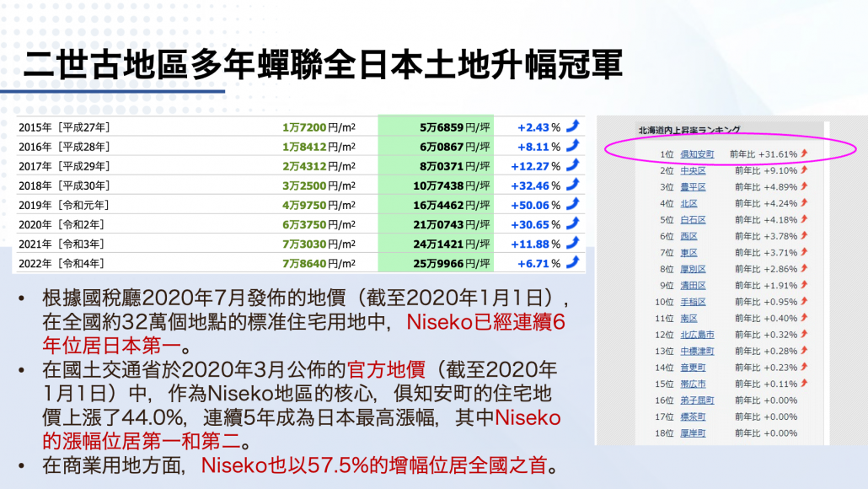868x489 pixels.
Task: Click red rise arrow next to +4.18%
Action: (x=804, y=219)
